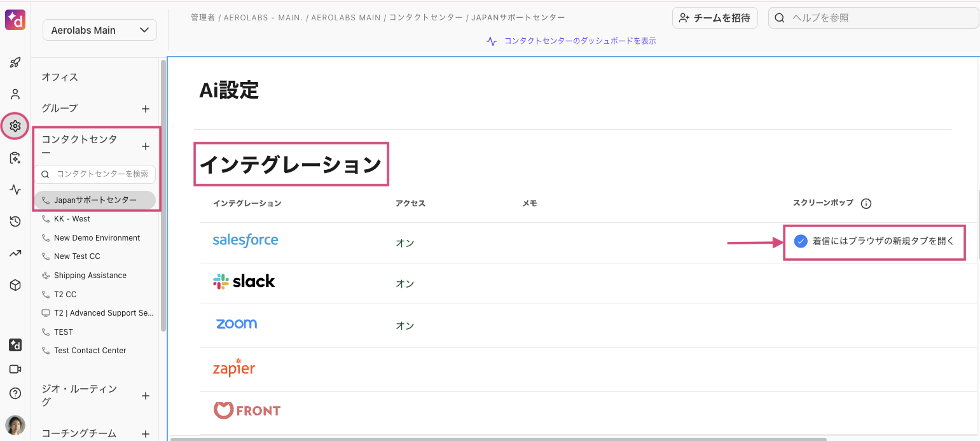
Task: Open the user profile icon in sidebar
Action: pyautogui.click(x=15, y=94)
